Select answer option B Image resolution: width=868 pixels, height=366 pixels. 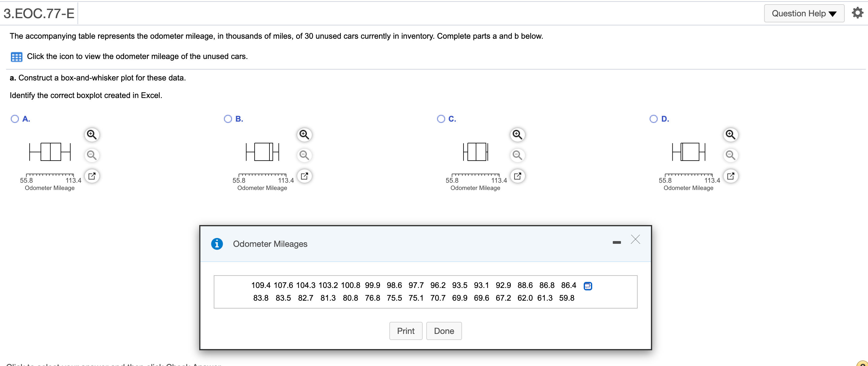point(228,119)
